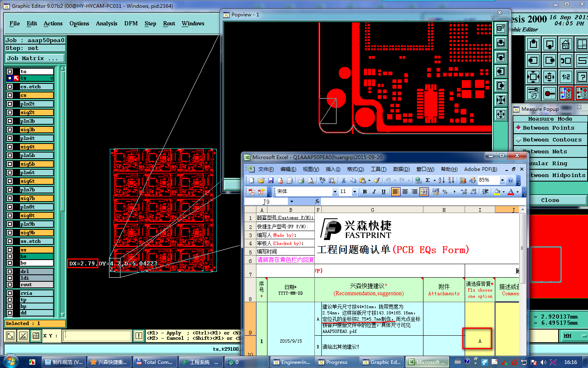Screen dimensions: 588x368
Task: Click the Merge and Center icon in Excel
Action: 424,191
